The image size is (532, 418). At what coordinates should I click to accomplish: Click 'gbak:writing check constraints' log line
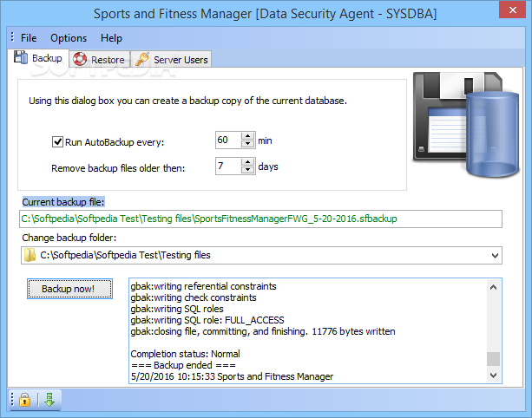click(194, 297)
